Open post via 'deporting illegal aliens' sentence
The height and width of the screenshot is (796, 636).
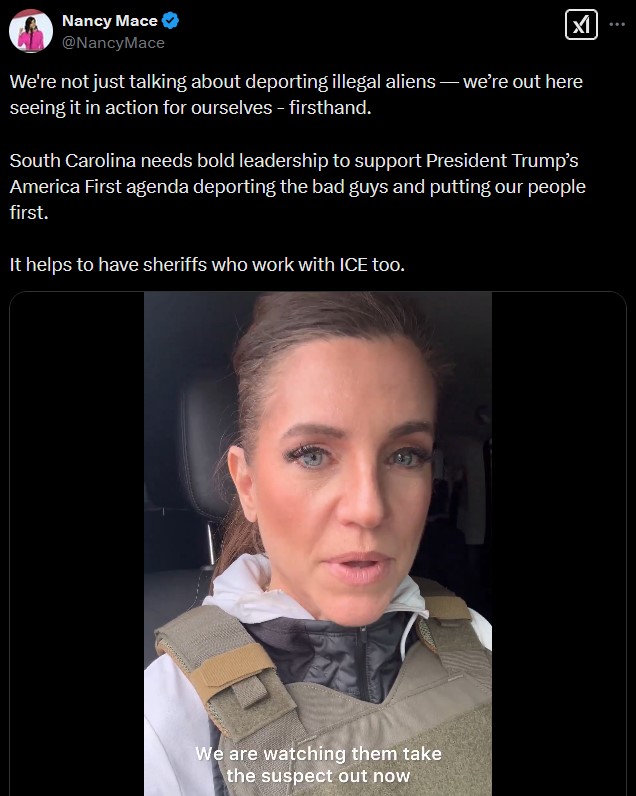tap(296, 82)
